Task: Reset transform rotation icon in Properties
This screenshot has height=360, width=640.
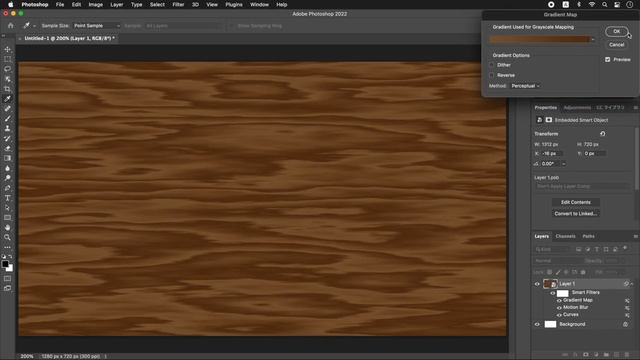Action: click(602, 133)
